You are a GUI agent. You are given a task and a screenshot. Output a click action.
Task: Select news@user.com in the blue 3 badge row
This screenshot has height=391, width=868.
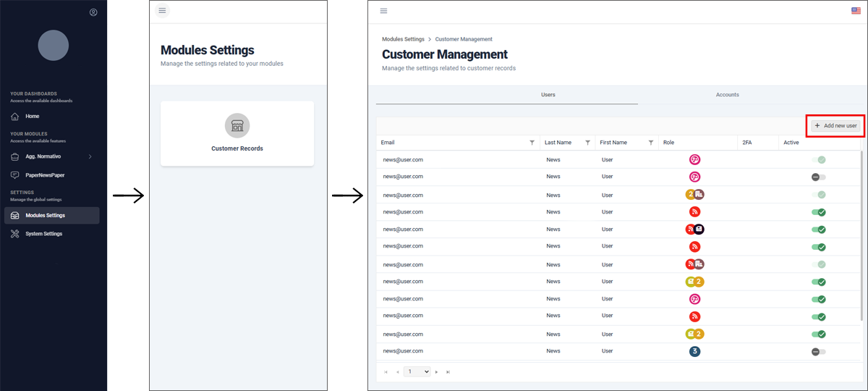pyautogui.click(x=403, y=351)
